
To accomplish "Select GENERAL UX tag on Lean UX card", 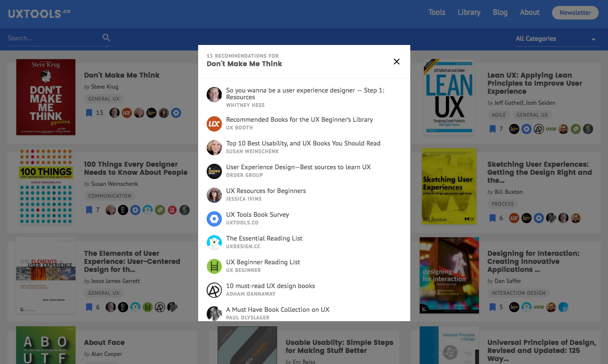I will point(532,115).
